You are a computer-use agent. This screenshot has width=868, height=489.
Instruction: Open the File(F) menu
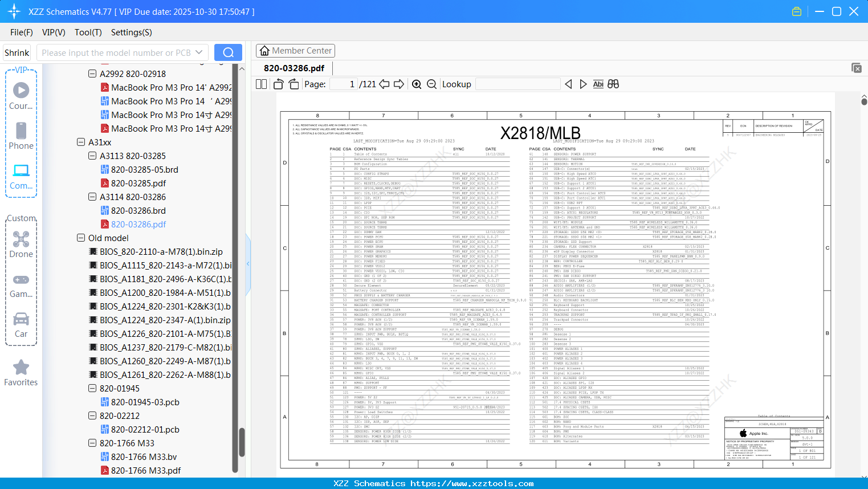coord(22,32)
